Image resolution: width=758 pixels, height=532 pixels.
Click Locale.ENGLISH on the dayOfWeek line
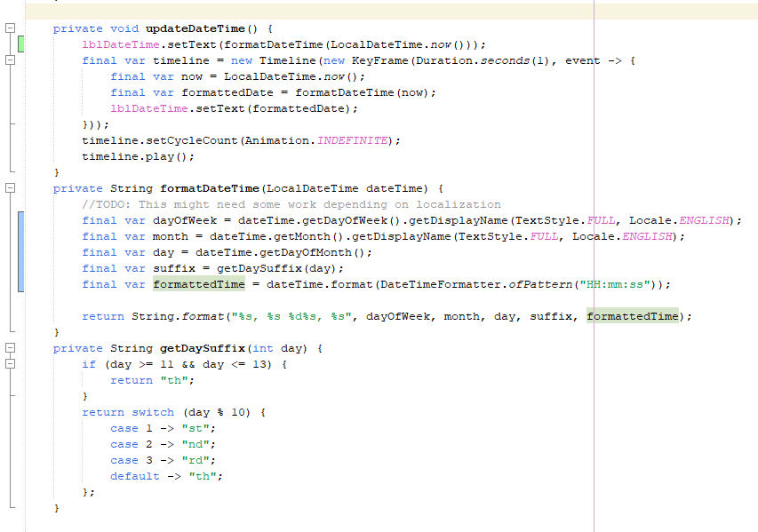pyautogui.click(x=679, y=220)
